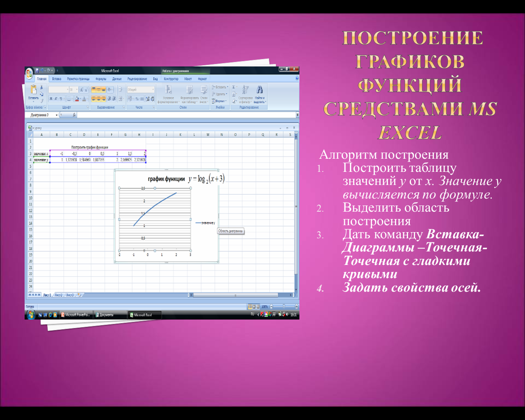Click the Merge and Center icon
This screenshot has width=525, height=420.
(x=120, y=99)
